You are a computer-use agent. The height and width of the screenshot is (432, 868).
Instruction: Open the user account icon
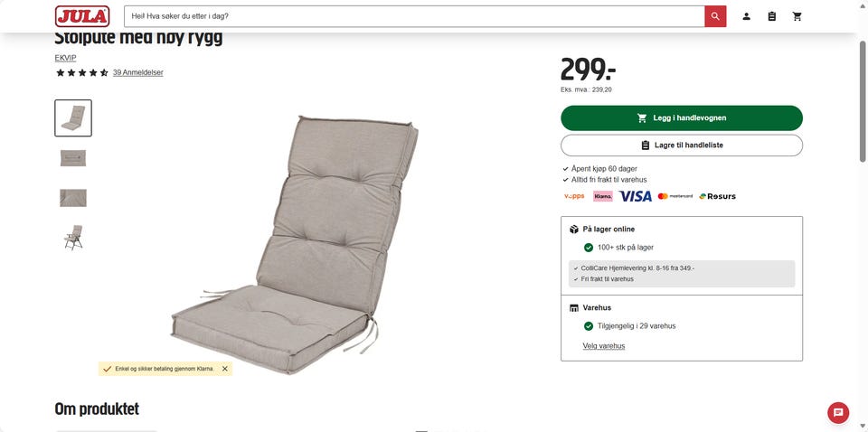pyautogui.click(x=746, y=16)
